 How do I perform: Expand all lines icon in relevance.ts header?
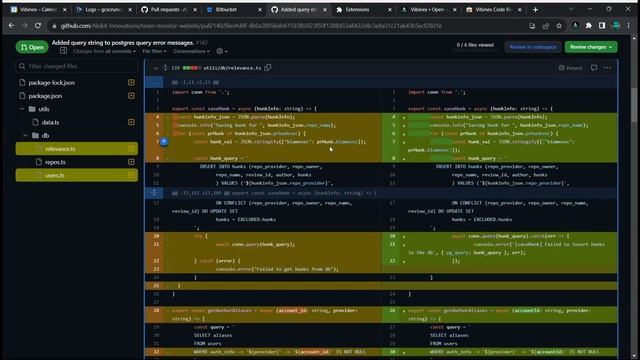(165, 68)
